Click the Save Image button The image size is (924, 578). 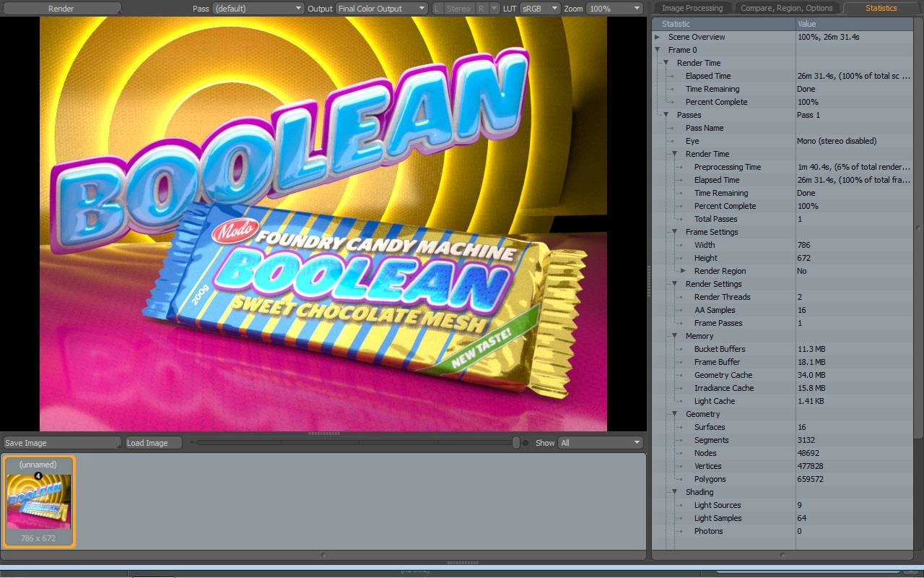pos(61,443)
